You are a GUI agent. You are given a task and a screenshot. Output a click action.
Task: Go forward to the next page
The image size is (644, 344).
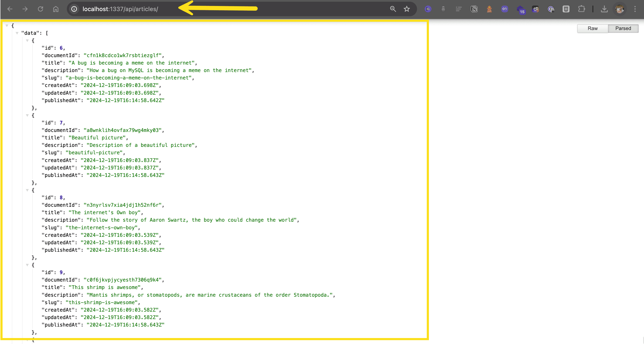click(25, 9)
